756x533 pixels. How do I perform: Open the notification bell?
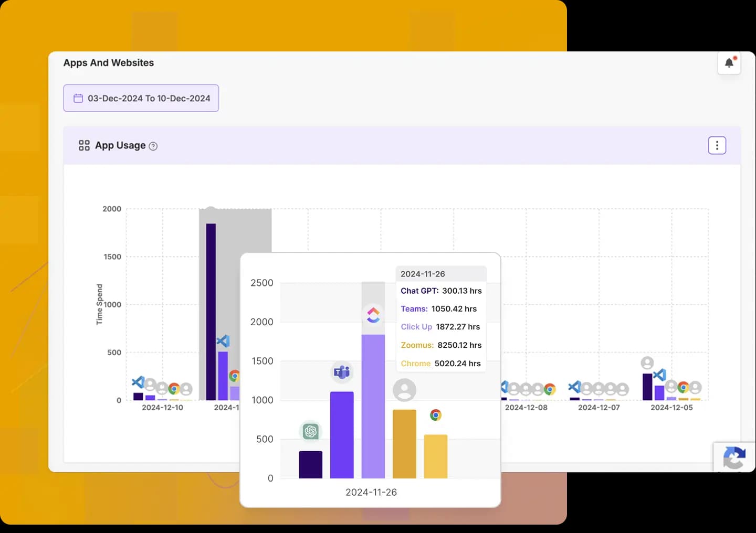729,62
